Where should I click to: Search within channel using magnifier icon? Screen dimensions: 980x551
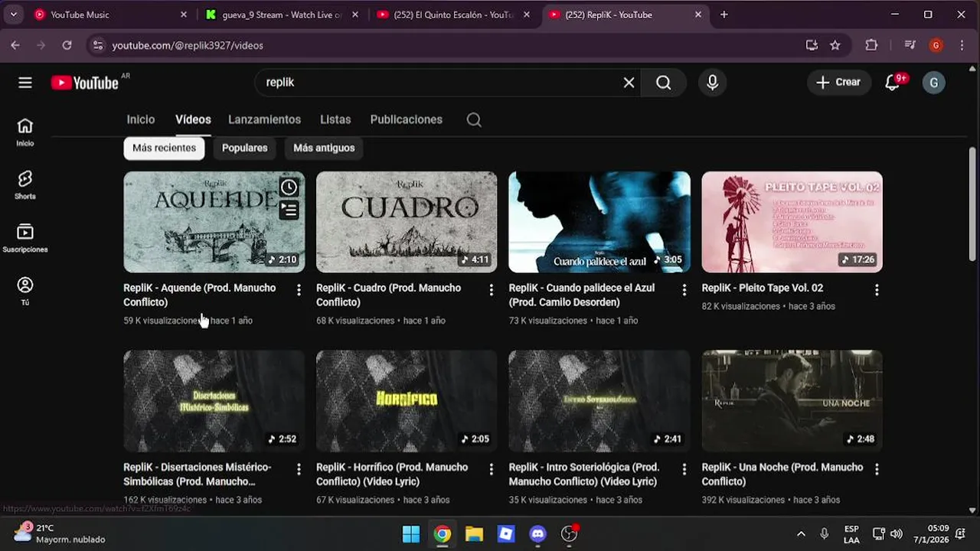[x=474, y=119]
